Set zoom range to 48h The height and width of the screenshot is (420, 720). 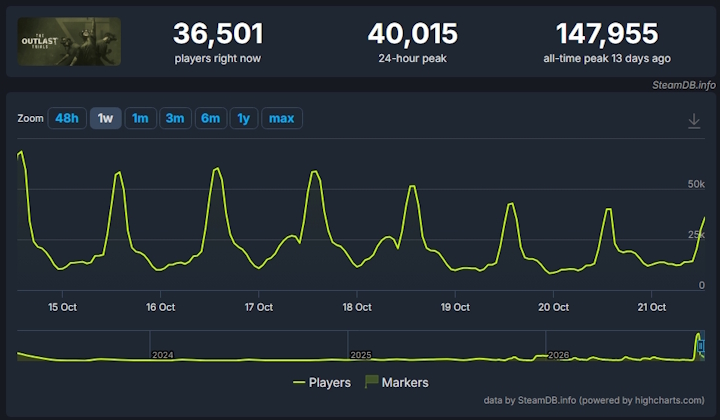[67, 118]
